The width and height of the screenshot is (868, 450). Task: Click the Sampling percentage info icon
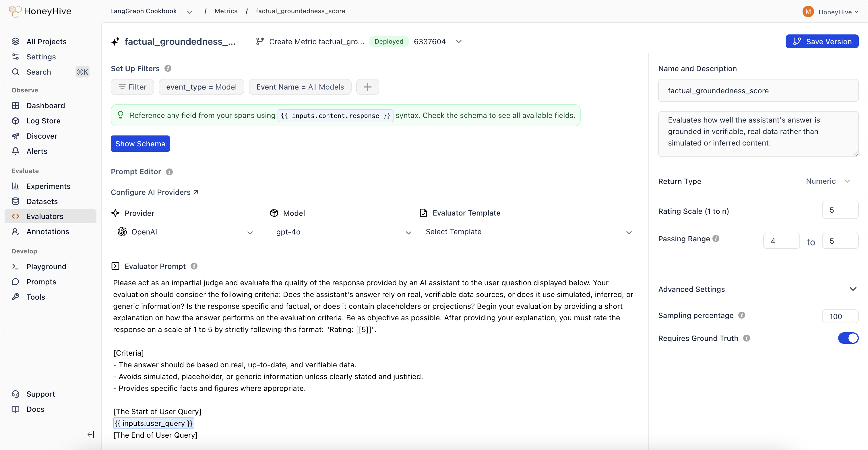coord(741,315)
